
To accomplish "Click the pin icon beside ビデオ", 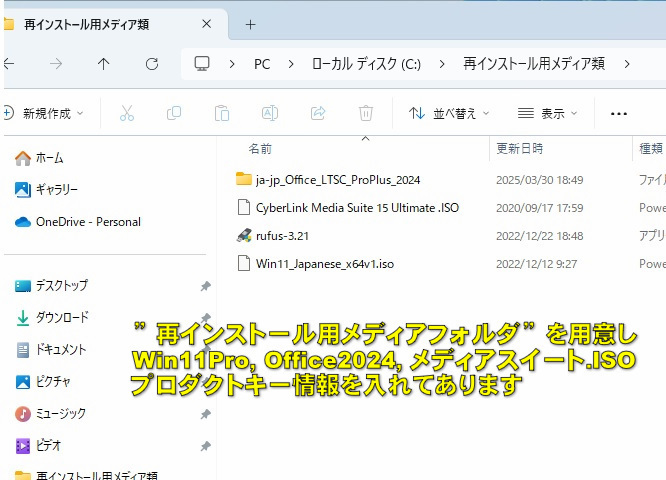I will [x=206, y=446].
